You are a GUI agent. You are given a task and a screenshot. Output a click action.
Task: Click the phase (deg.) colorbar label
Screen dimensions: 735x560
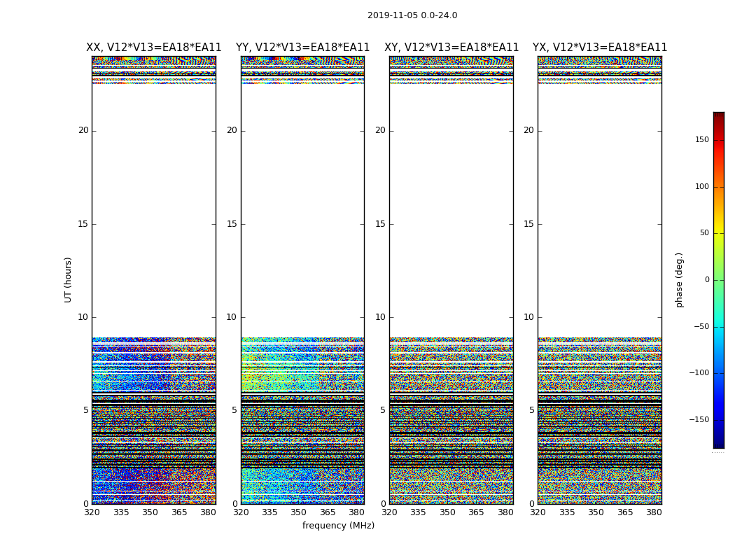pyautogui.click(x=679, y=280)
